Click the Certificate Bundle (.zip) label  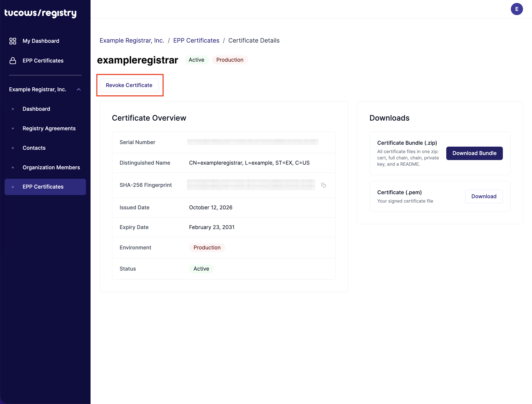(x=407, y=143)
